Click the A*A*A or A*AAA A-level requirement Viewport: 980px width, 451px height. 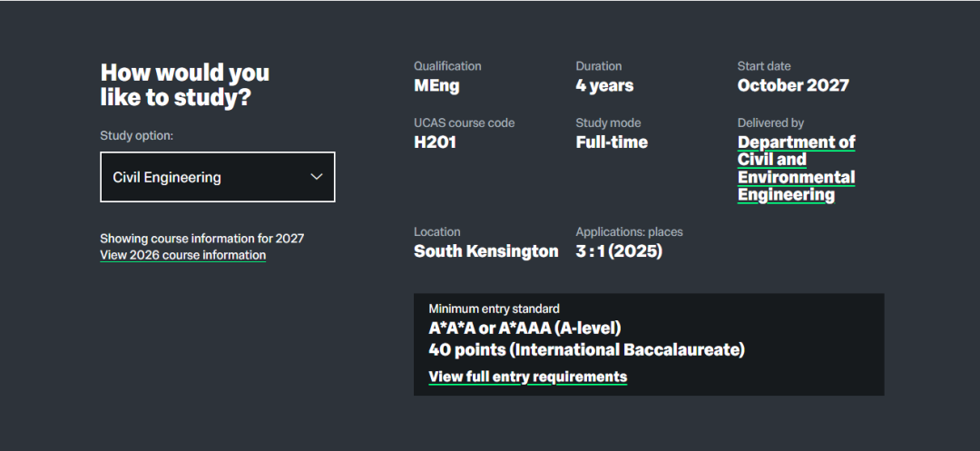524,328
